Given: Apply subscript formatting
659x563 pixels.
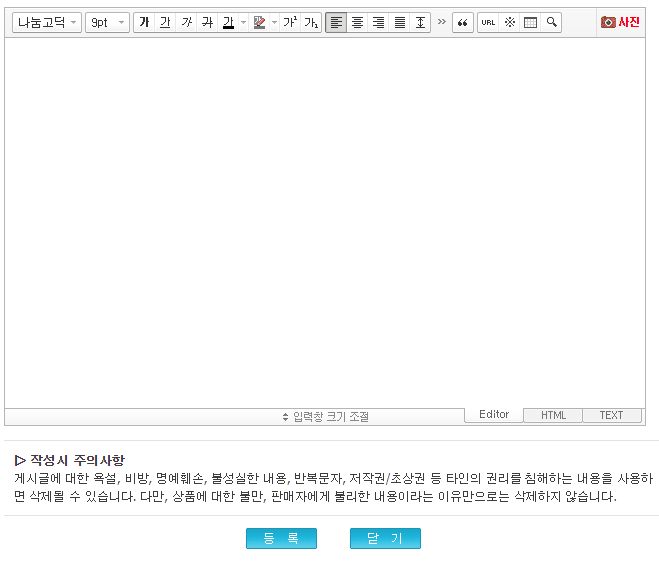Looking at the screenshot, I should (x=311, y=22).
